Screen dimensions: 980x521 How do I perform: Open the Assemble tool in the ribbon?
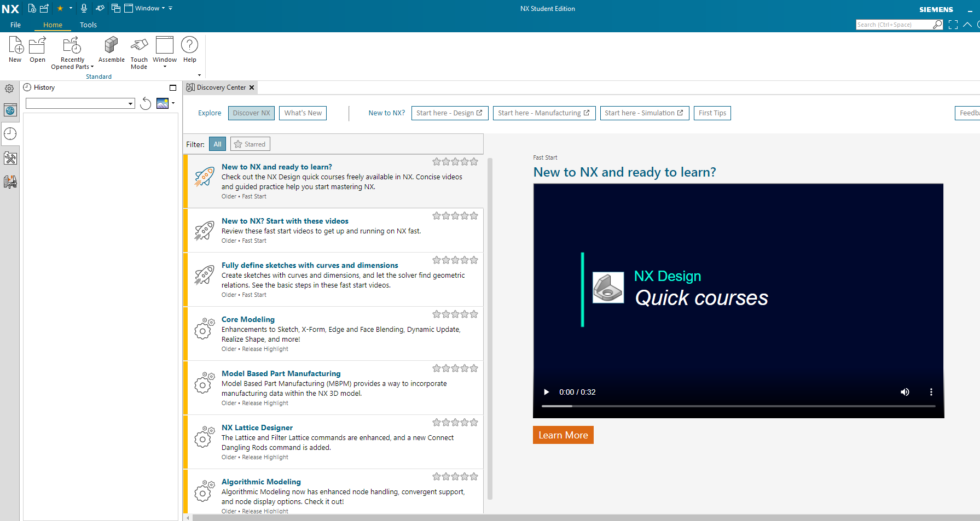111,49
